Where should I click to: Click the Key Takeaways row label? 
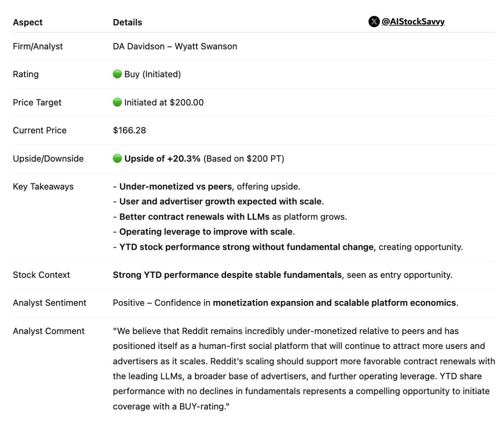pyautogui.click(x=43, y=187)
